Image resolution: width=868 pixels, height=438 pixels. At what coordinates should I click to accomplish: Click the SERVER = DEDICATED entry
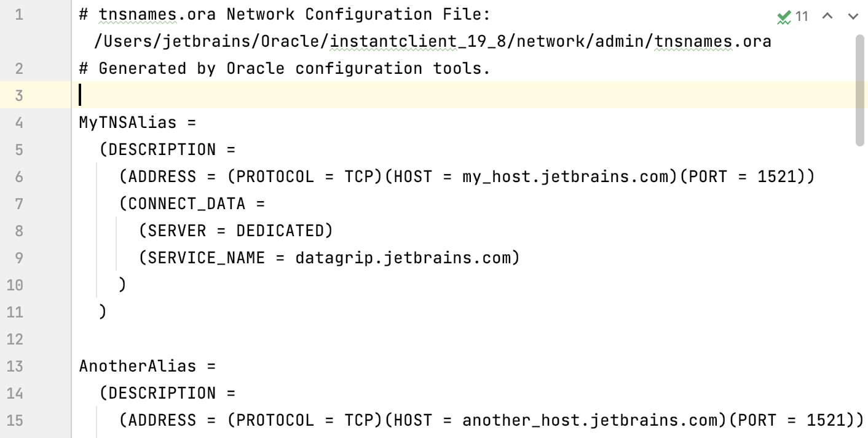[x=235, y=231]
